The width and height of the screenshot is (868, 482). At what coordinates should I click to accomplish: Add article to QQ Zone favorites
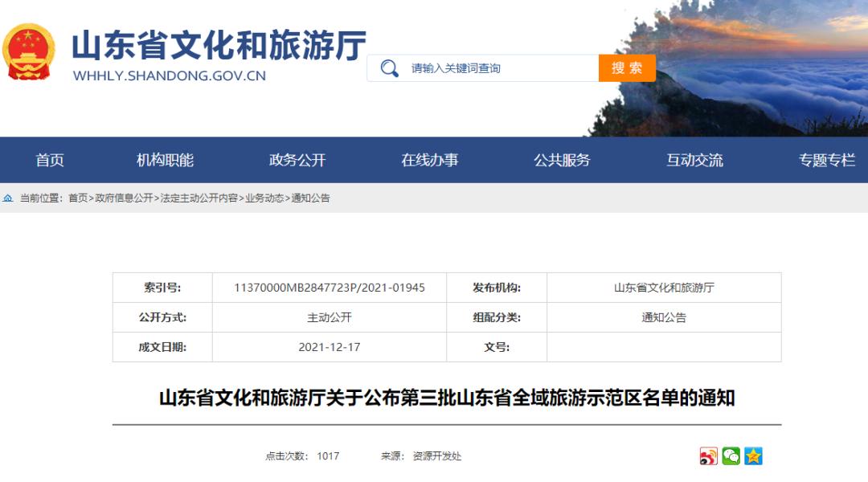coord(753,456)
